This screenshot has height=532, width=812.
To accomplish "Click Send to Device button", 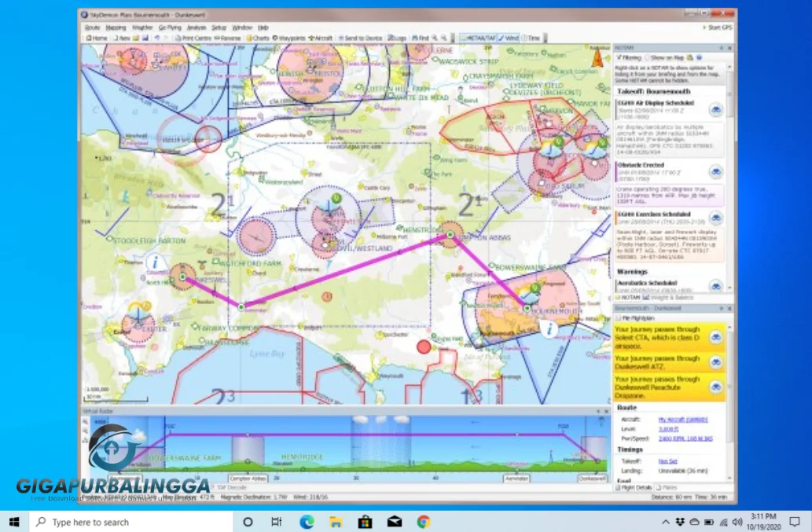I will 361,38.
